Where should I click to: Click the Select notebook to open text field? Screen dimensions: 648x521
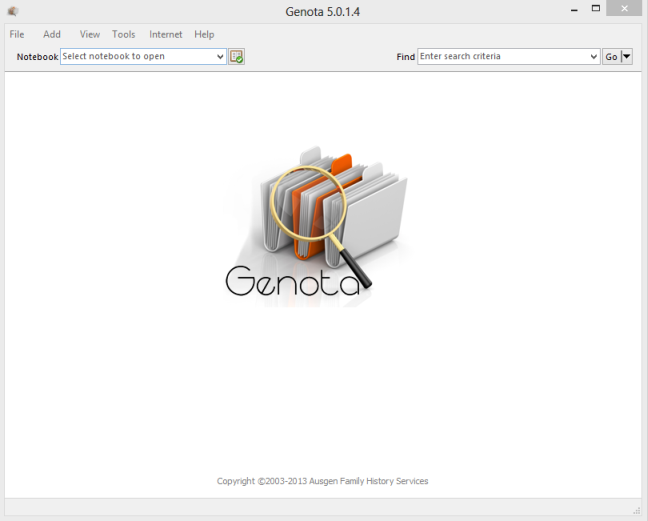[x=137, y=57]
